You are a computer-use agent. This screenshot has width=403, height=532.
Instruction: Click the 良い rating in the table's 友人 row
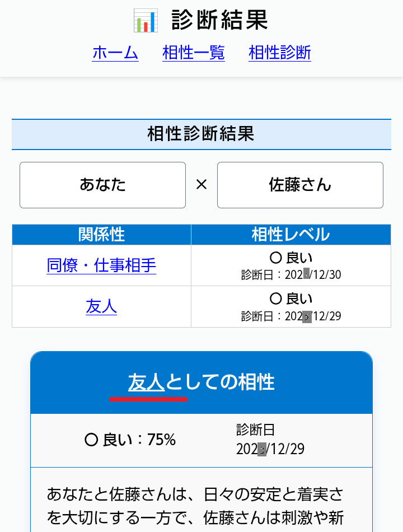[x=291, y=299]
